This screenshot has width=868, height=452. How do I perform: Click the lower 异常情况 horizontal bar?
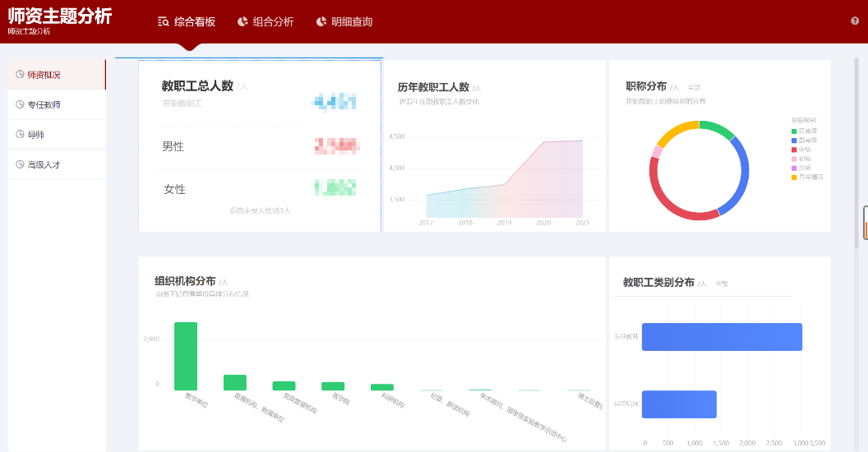679,404
